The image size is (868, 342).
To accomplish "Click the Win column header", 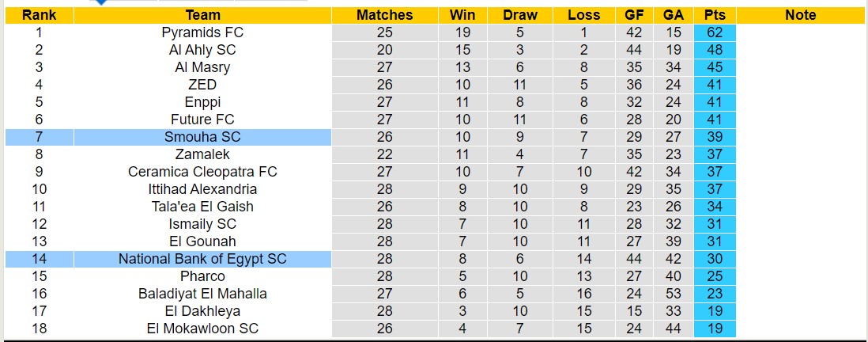I will [462, 15].
